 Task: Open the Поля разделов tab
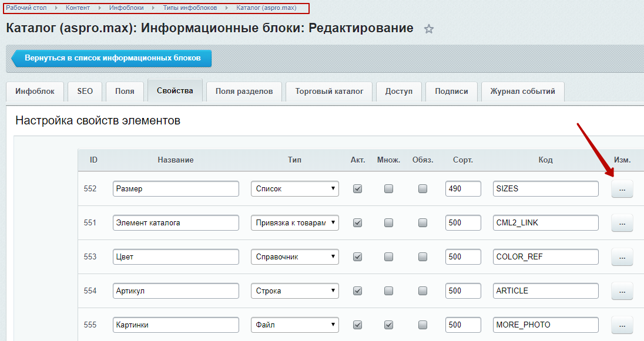click(244, 92)
